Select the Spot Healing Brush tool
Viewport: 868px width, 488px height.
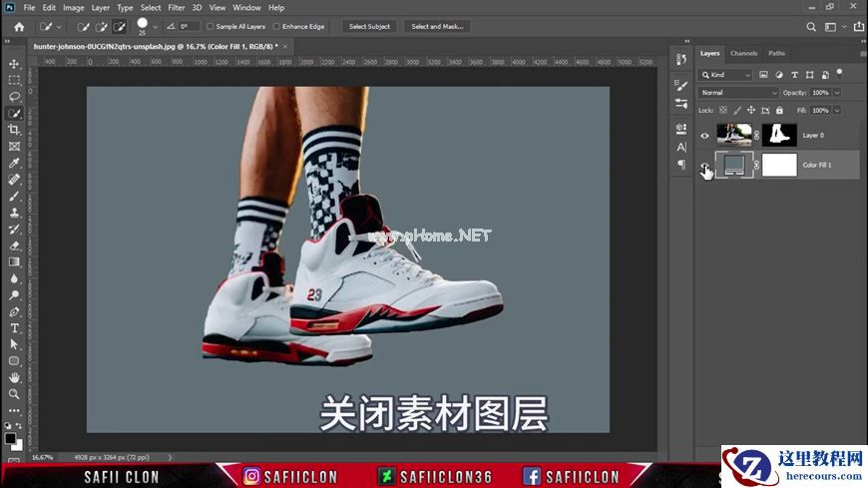click(x=14, y=180)
